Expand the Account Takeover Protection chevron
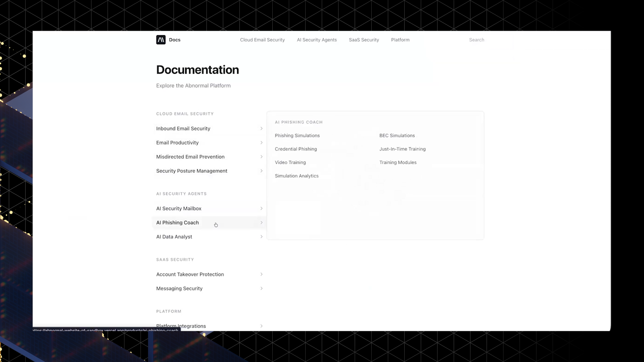 [261, 274]
